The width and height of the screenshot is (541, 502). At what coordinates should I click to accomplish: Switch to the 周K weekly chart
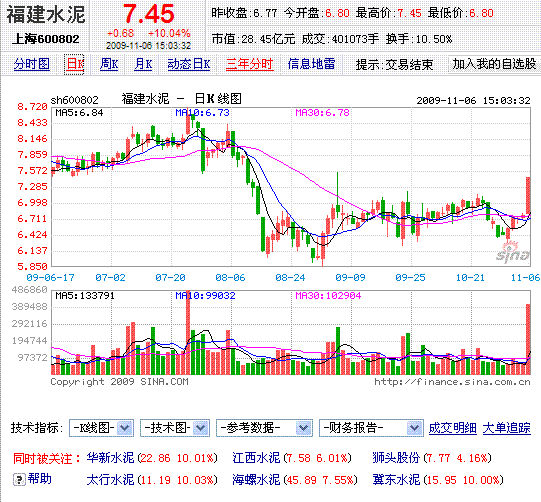[x=109, y=64]
